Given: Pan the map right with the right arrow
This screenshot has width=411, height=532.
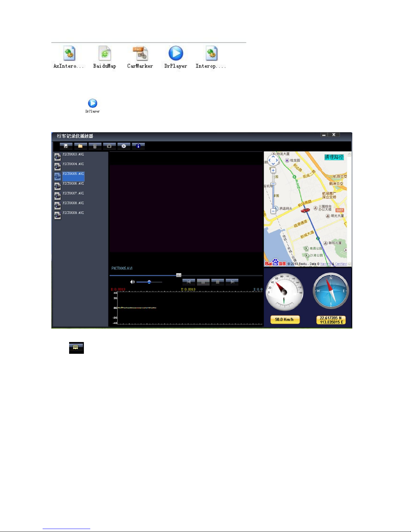Looking at the screenshot, I should tap(277, 160).
